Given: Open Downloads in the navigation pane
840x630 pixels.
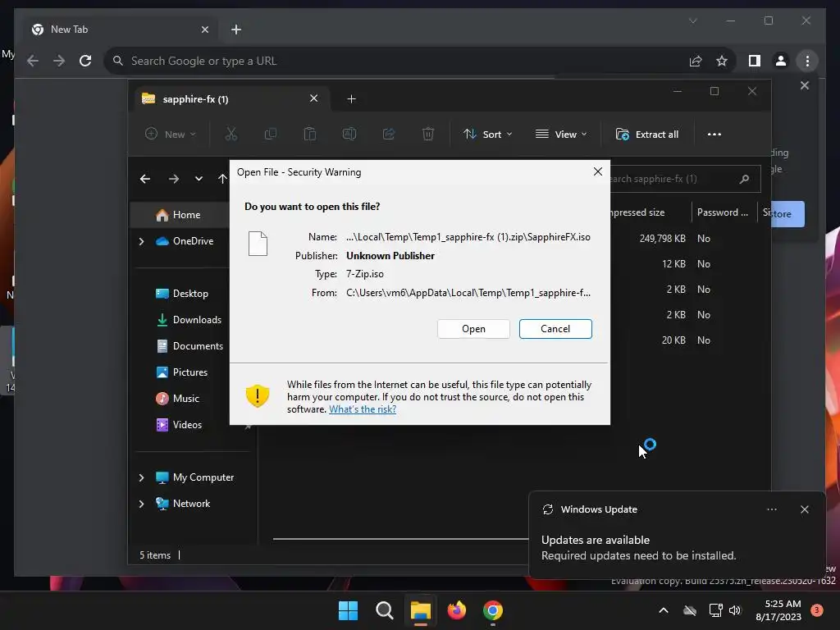Looking at the screenshot, I should click(x=189, y=320).
